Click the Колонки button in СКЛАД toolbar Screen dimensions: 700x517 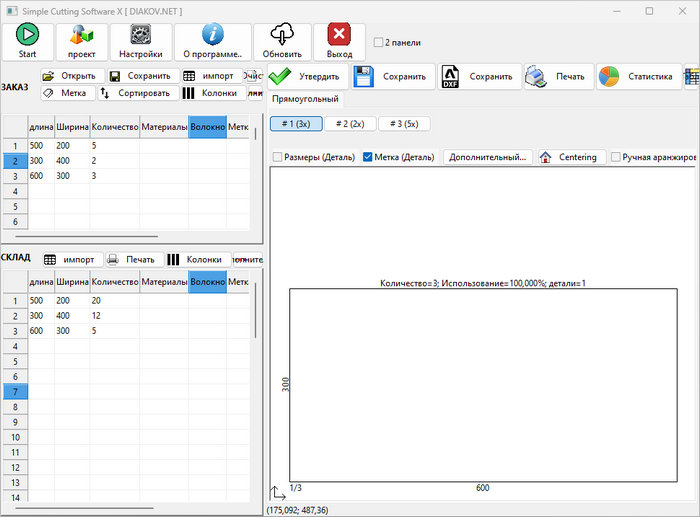tap(198, 259)
